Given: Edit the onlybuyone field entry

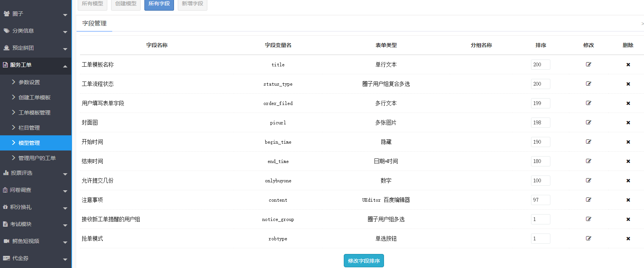Looking at the screenshot, I should [x=588, y=180].
